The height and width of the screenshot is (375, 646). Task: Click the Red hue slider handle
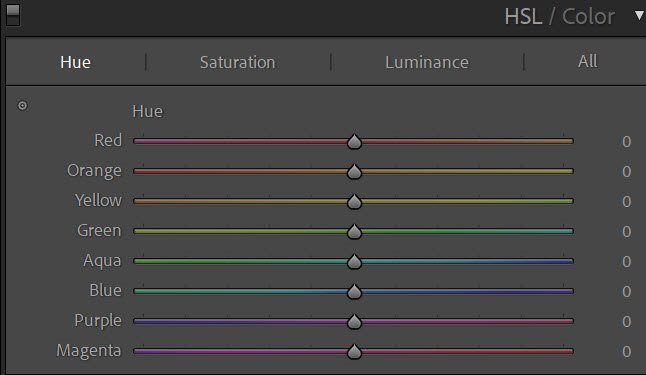click(354, 141)
